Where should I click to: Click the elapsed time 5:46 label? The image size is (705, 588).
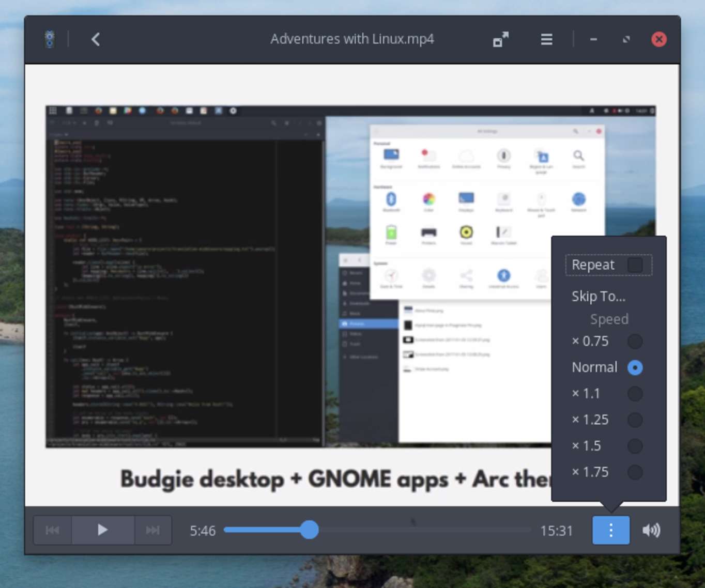203,531
